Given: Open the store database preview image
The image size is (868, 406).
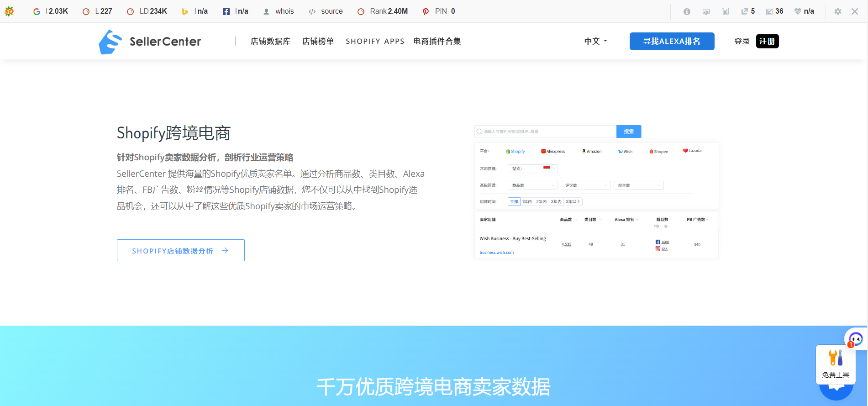Looking at the screenshot, I should click(x=596, y=192).
